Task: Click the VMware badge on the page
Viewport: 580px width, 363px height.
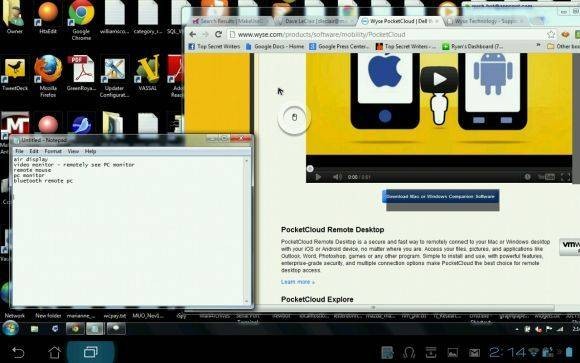Action: [x=570, y=247]
